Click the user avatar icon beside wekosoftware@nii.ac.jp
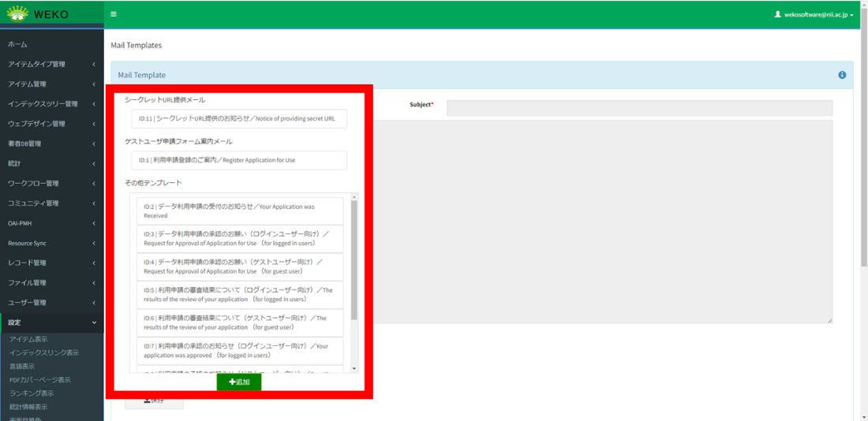868x421 pixels. (x=777, y=14)
